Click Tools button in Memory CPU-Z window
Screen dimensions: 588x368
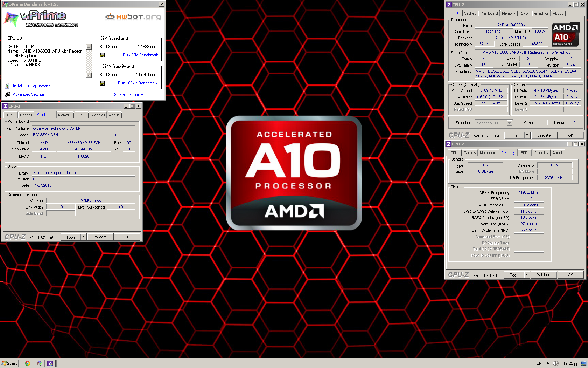pyautogui.click(x=514, y=275)
